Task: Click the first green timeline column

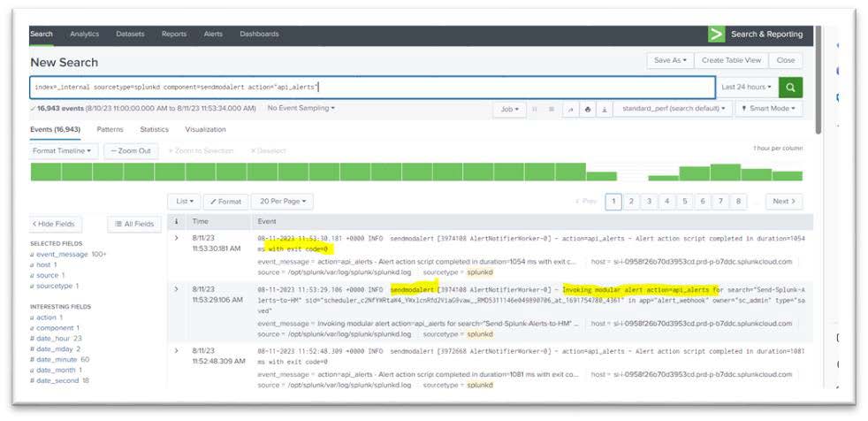Action: point(45,172)
